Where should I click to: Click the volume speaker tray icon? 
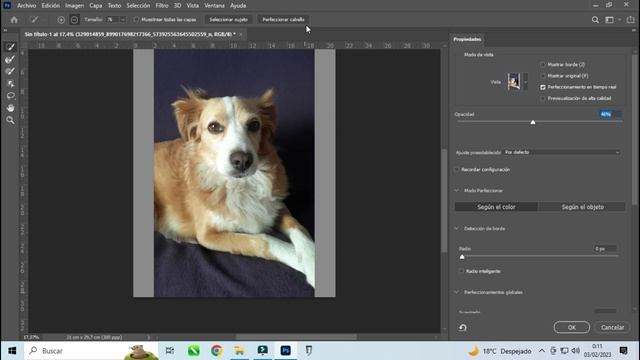(x=576, y=351)
